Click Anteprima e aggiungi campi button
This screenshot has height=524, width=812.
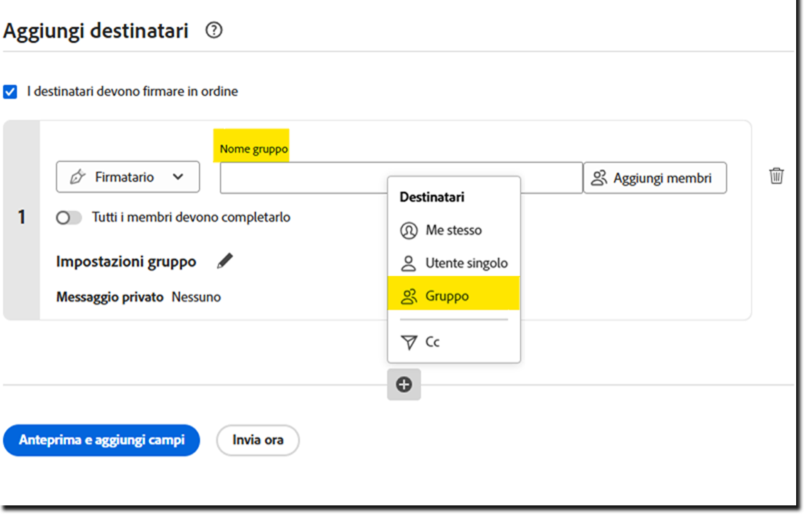pos(101,440)
